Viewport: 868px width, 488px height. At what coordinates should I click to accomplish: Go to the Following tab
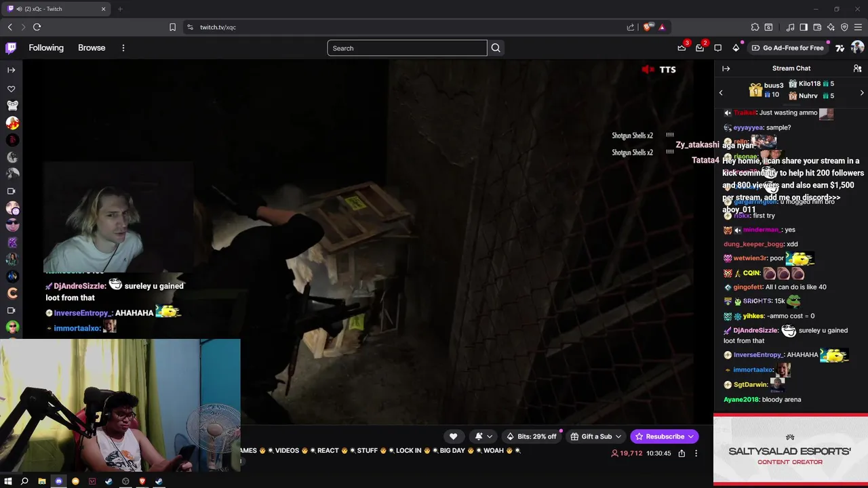tap(46, 48)
